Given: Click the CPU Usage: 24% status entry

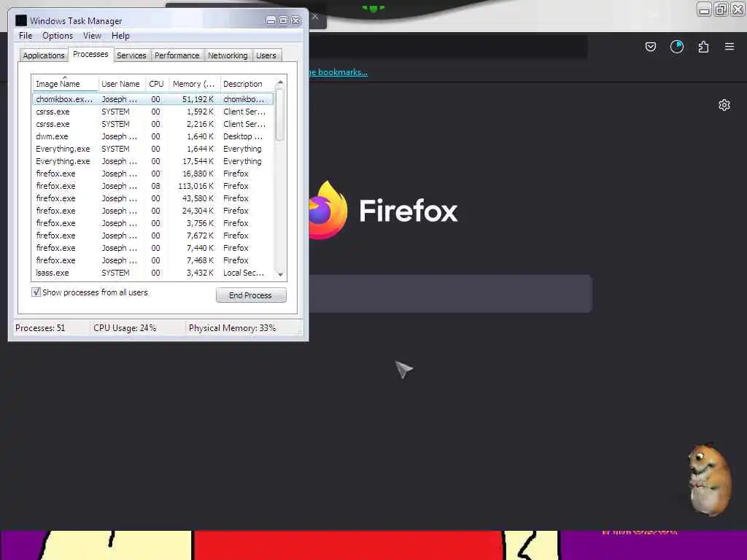Looking at the screenshot, I should click(125, 328).
